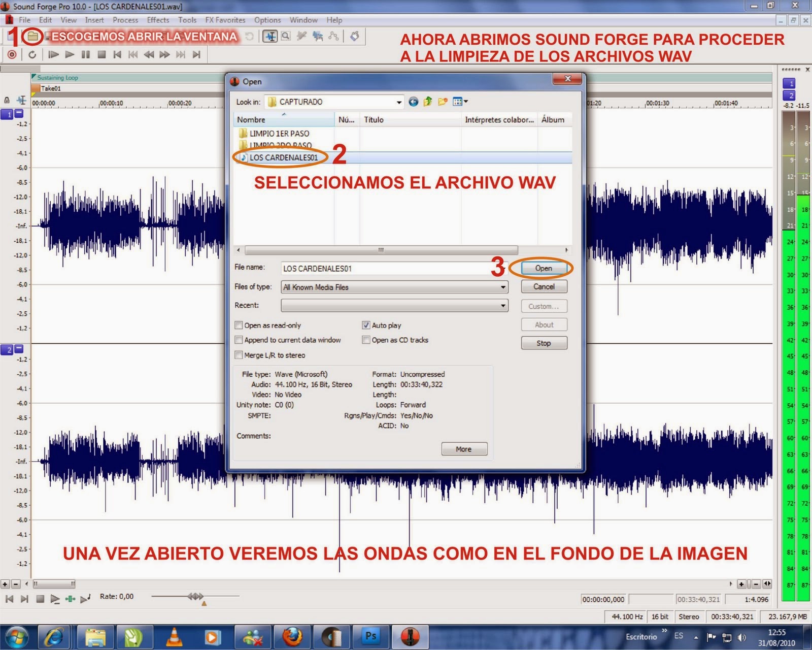Click Rewind in the transport bar
Image resolution: width=812 pixels, height=650 pixels.
(x=149, y=54)
